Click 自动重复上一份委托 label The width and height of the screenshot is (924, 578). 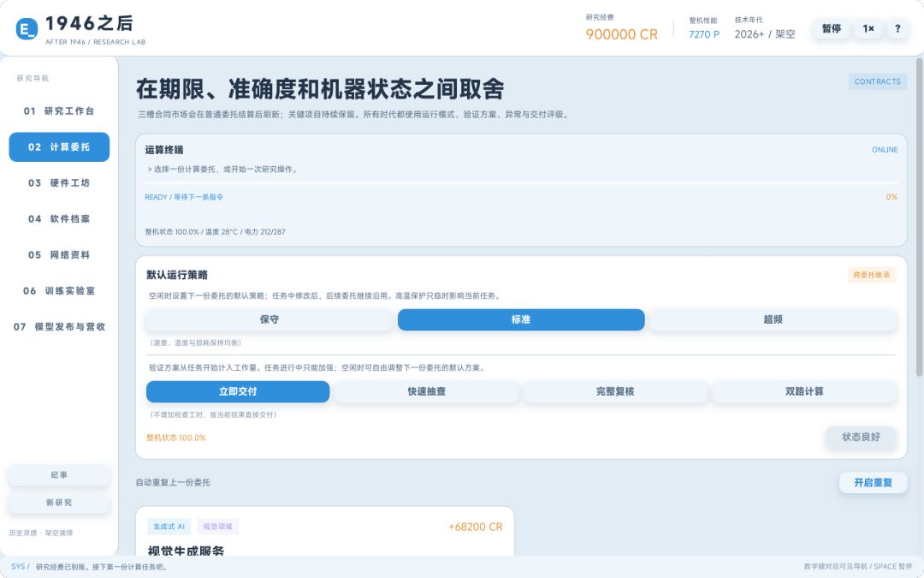(173, 482)
